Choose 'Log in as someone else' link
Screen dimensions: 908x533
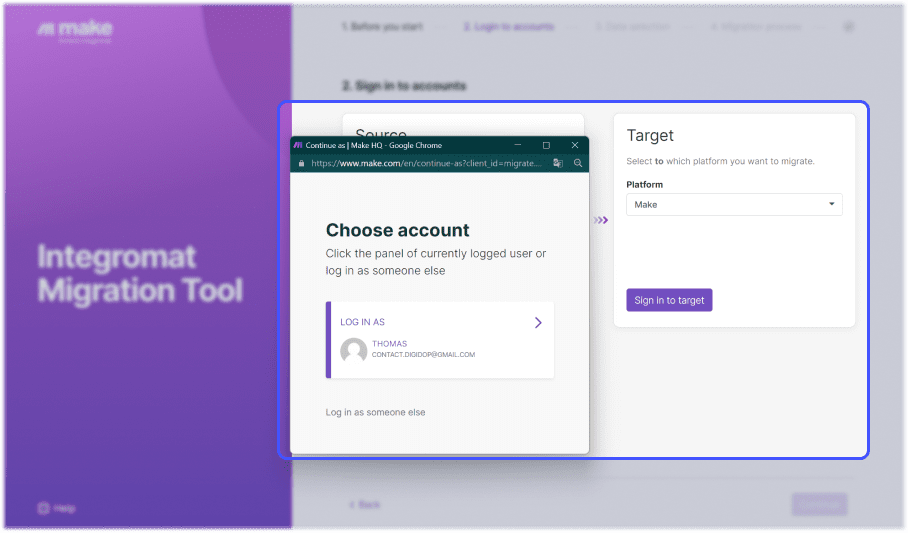375,412
